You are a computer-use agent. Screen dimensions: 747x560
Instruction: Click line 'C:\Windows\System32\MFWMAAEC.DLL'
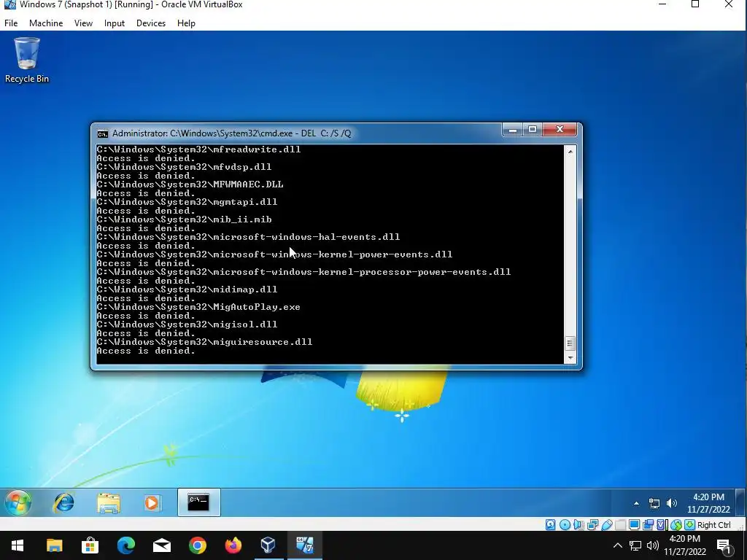pos(190,184)
